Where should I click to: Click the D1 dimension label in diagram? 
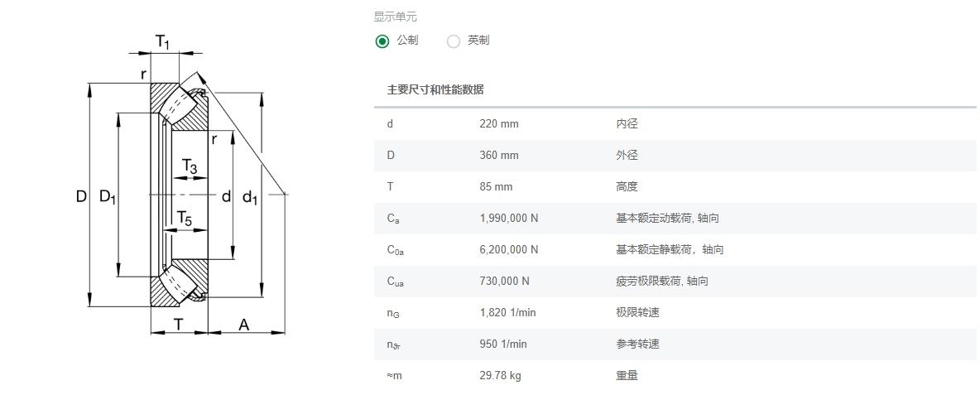[x=108, y=197]
